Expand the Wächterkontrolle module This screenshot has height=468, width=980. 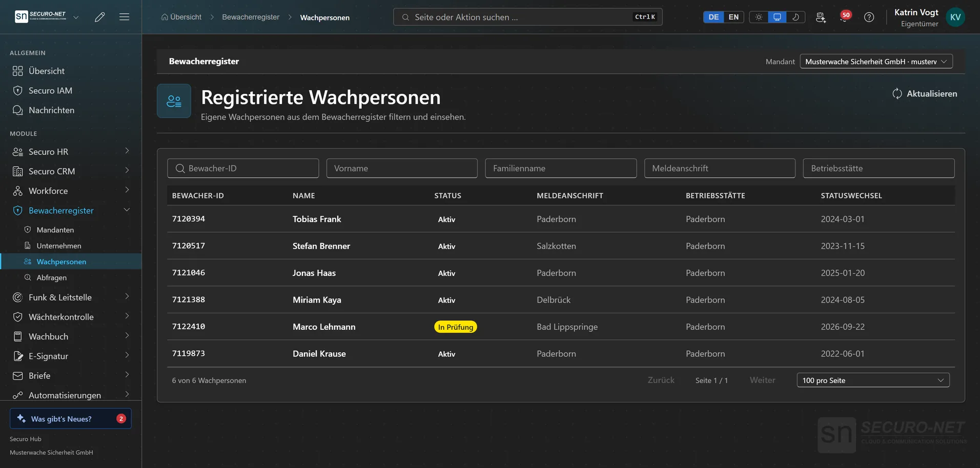pos(71,317)
